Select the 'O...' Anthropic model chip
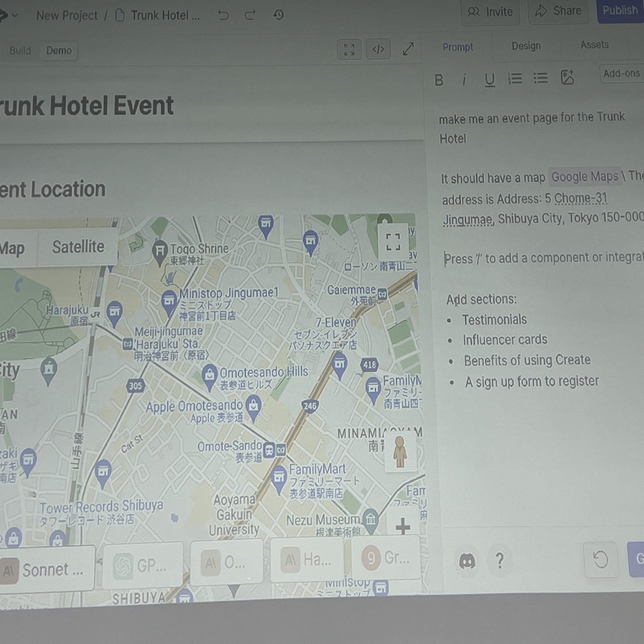This screenshot has width=644, height=644. [227, 562]
